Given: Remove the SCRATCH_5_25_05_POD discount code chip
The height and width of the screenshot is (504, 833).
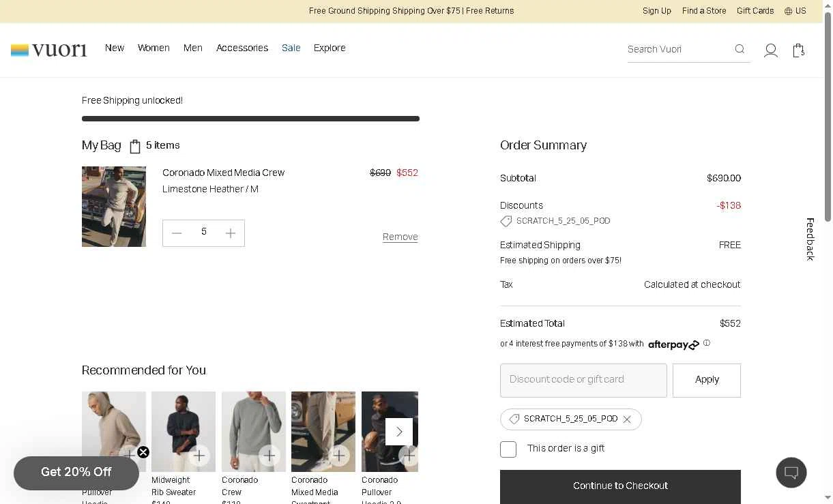Looking at the screenshot, I should point(627,419).
